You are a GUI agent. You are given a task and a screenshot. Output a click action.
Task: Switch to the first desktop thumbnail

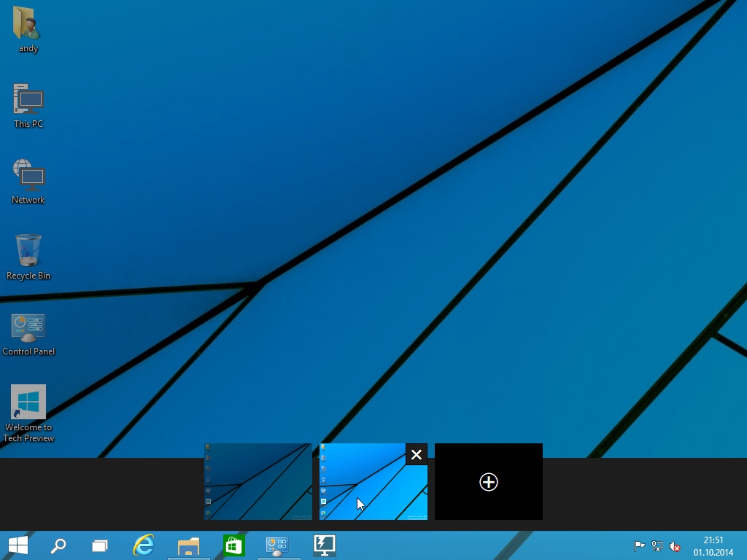point(258,481)
